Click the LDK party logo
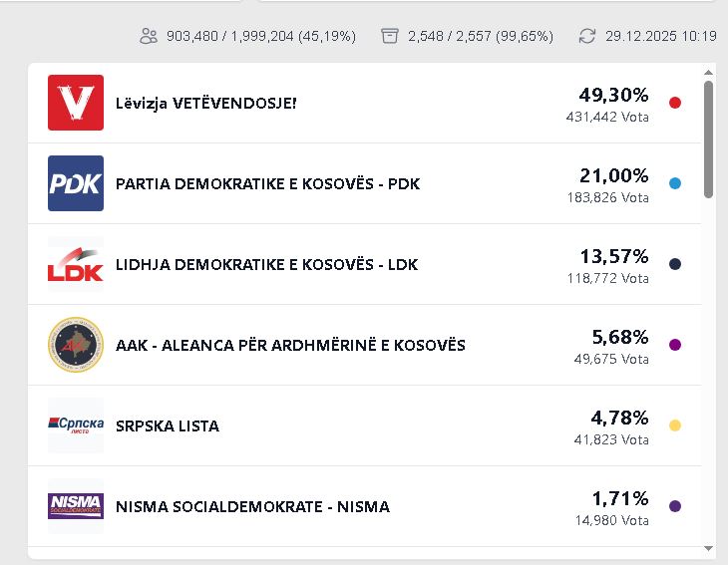The height and width of the screenshot is (565, 728). pyautogui.click(x=76, y=264)
